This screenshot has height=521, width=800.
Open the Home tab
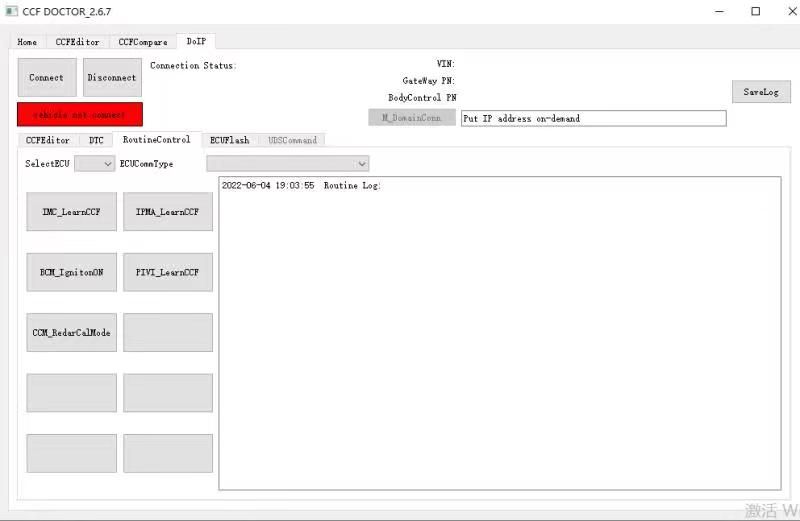(x=27, y=42)
